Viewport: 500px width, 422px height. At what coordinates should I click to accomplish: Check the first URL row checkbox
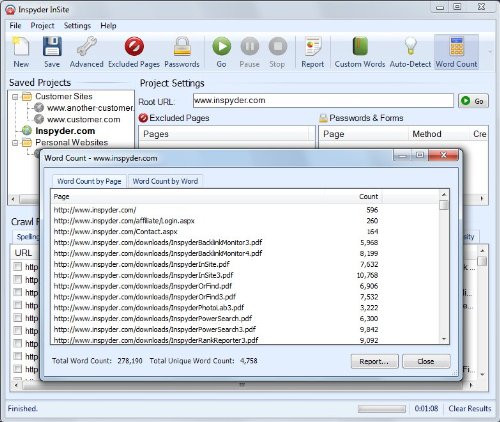click(x=17, y=266)
